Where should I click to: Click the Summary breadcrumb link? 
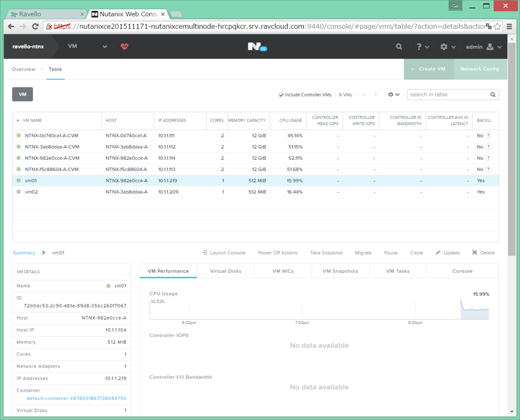[24, 253]
